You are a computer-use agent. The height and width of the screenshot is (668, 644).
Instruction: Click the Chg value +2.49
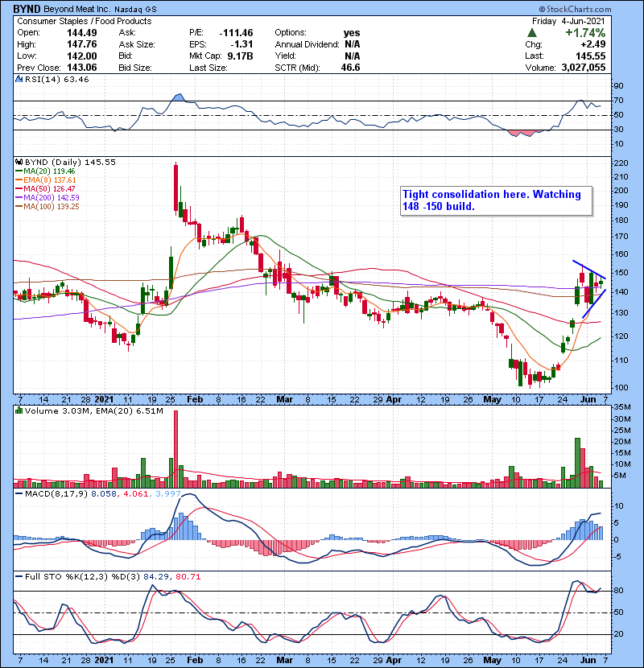pos(592,44)
